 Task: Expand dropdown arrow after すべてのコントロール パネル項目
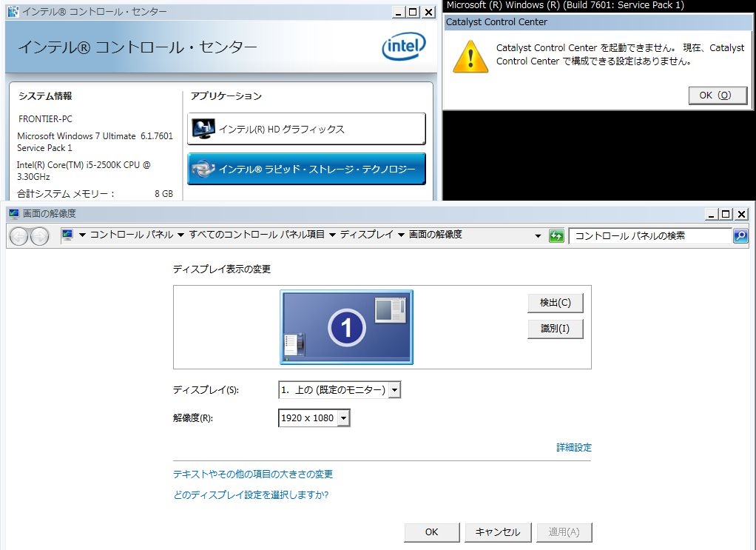click(332, 235)
